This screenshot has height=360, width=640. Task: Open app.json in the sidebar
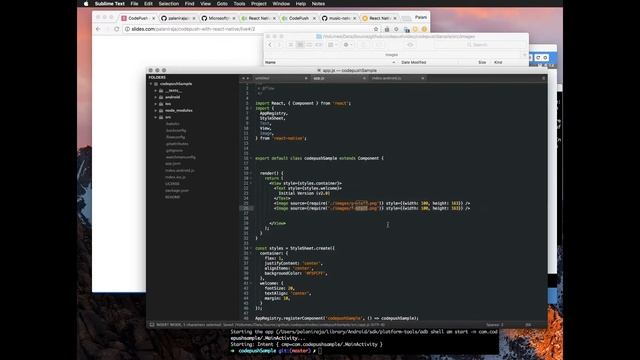coord(173,163)
